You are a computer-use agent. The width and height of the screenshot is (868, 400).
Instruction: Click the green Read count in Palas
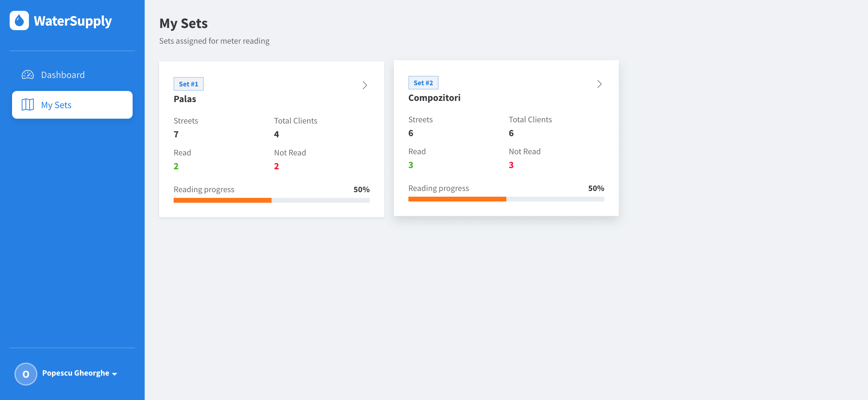tap(176, 166)
